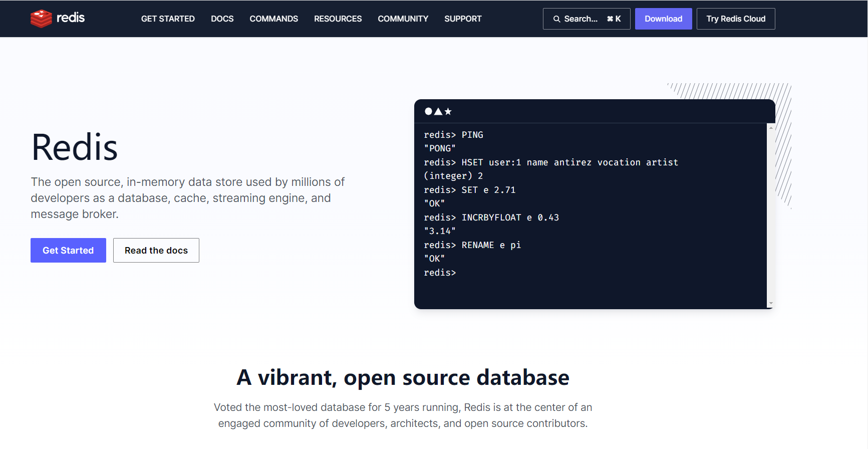Click the Try Redis Cloud button
The image size is (868, 449).
click(736, 19)
